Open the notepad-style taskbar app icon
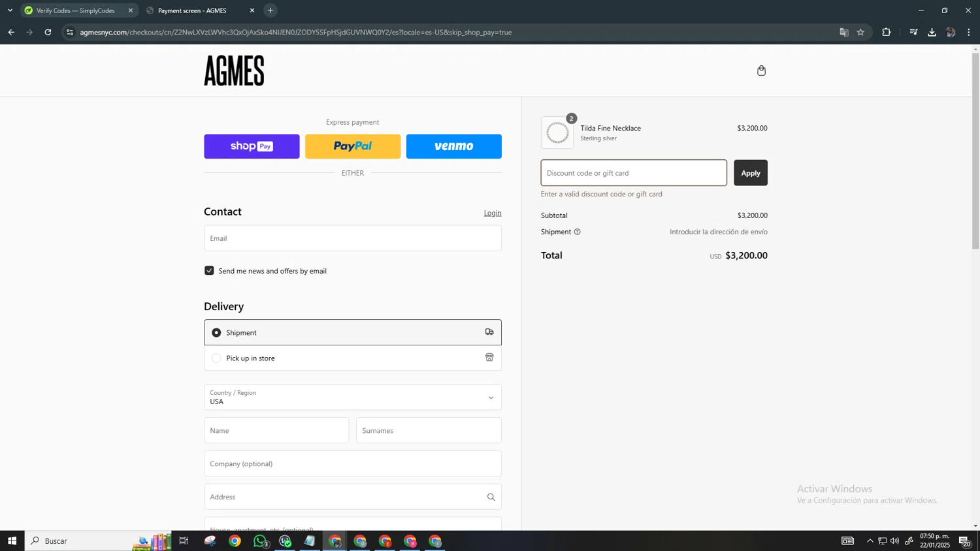 tap(310, 541)
